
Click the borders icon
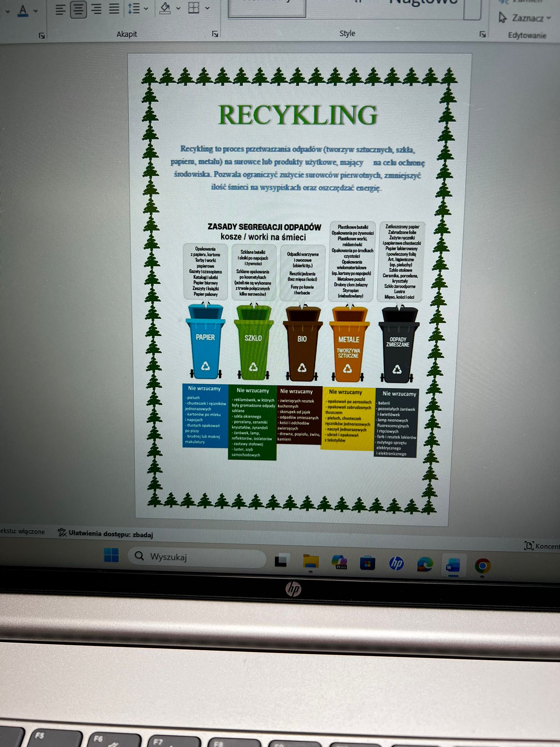pos(194,8)
